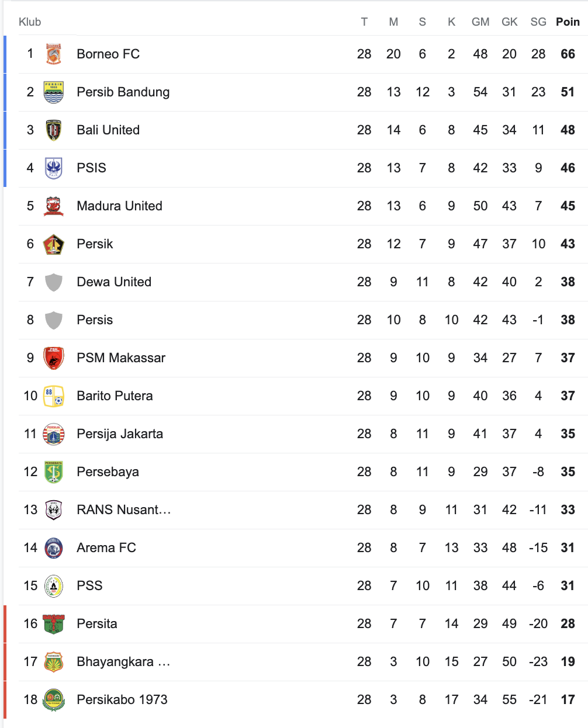Select the Barito Putera yellow crest
Viewport: 588px width, 728px height.
click(x=54, y=396)
